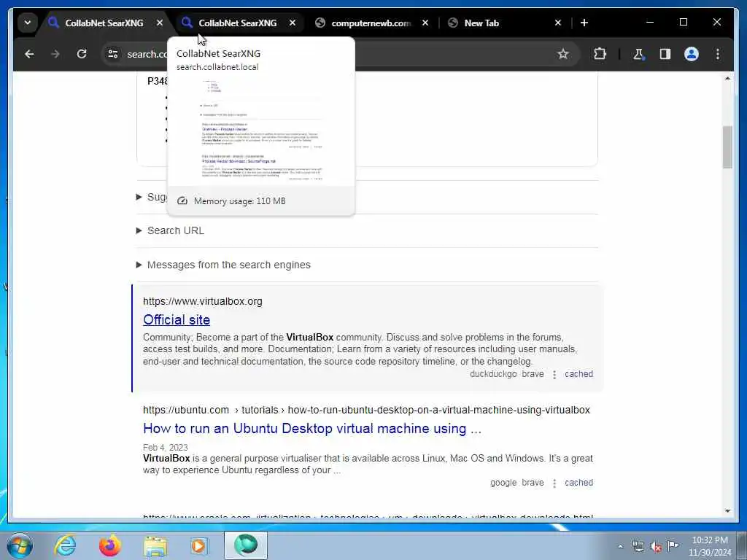This screenshot has height=560, width=747.
Task: Click the active browser taskbar button
Action: tap(246, 545)
